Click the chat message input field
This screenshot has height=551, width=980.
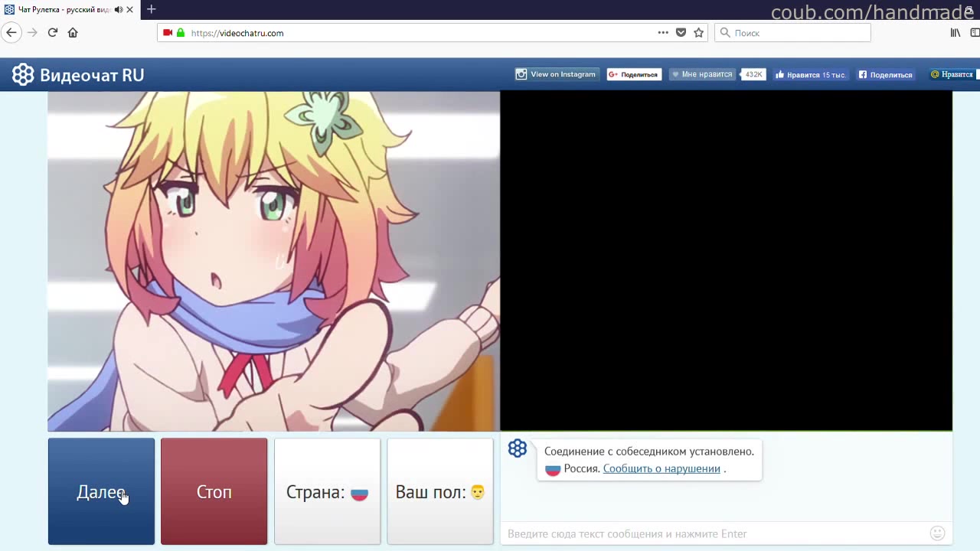click(712, 533)
